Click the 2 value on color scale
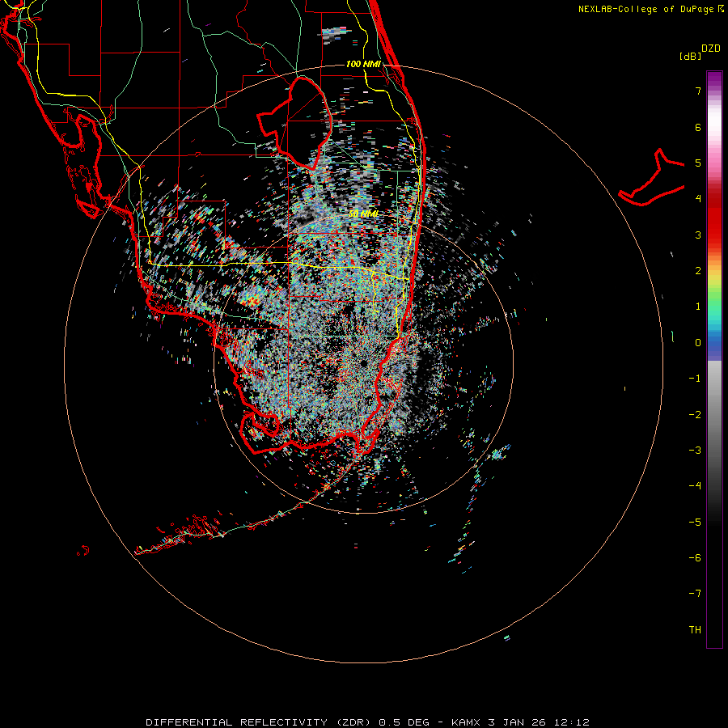Screen dimensions: 728x728 tap(698, 271)
